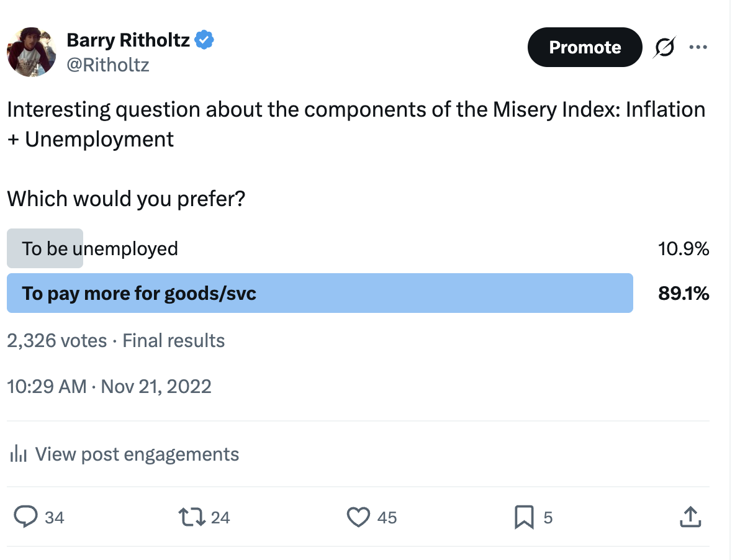Like the post with heart icon
The image size is (740, 560).
(x=358, y=517)
